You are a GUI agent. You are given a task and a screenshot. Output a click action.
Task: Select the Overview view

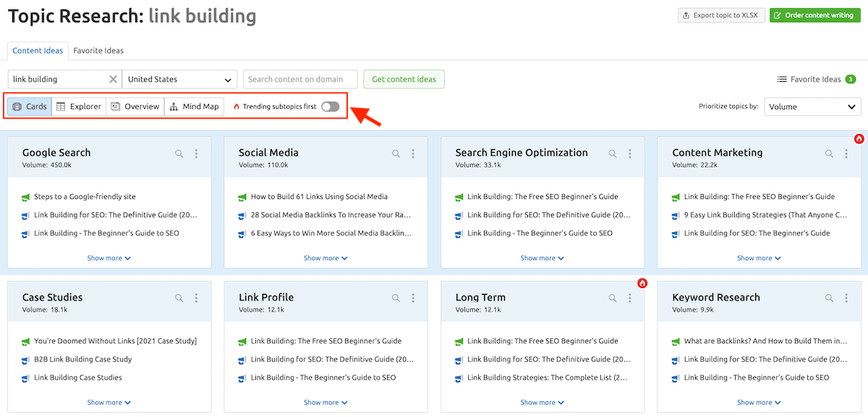click(135, 106)
